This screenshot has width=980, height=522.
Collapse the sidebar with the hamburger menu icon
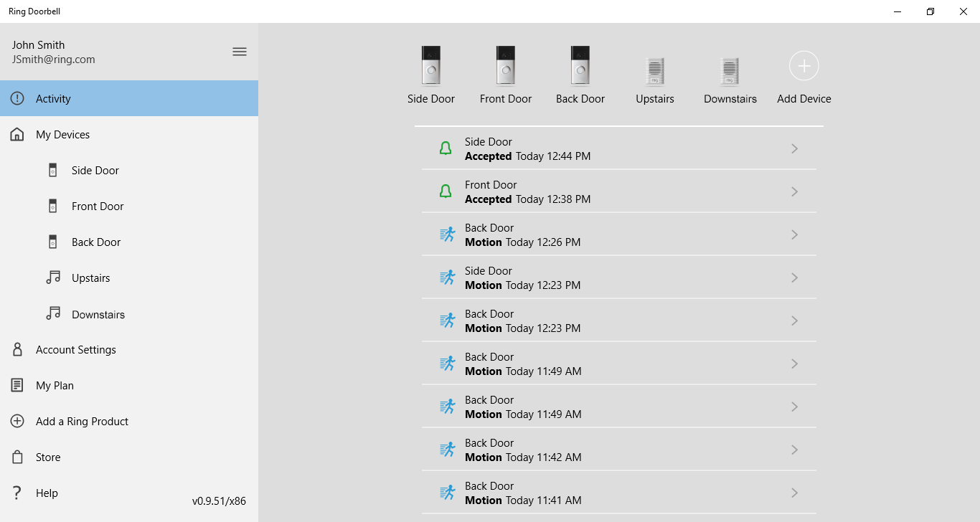click(x=240, y=52)
